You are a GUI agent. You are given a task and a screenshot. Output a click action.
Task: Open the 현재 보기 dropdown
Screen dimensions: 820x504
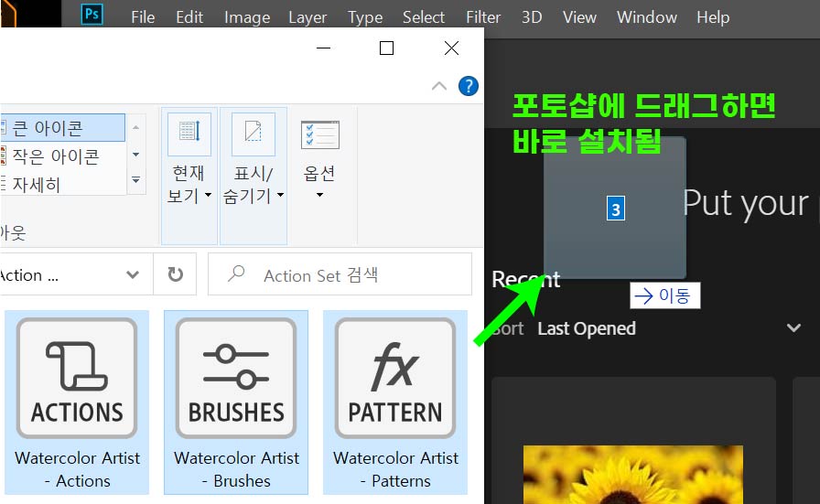click(x=189, y=176)
